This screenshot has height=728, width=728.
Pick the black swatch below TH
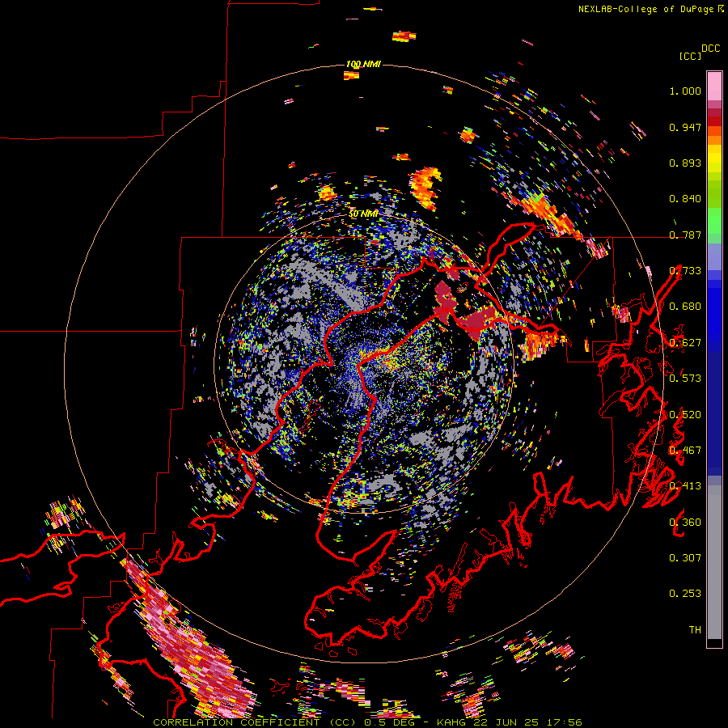tap(714, 643)
